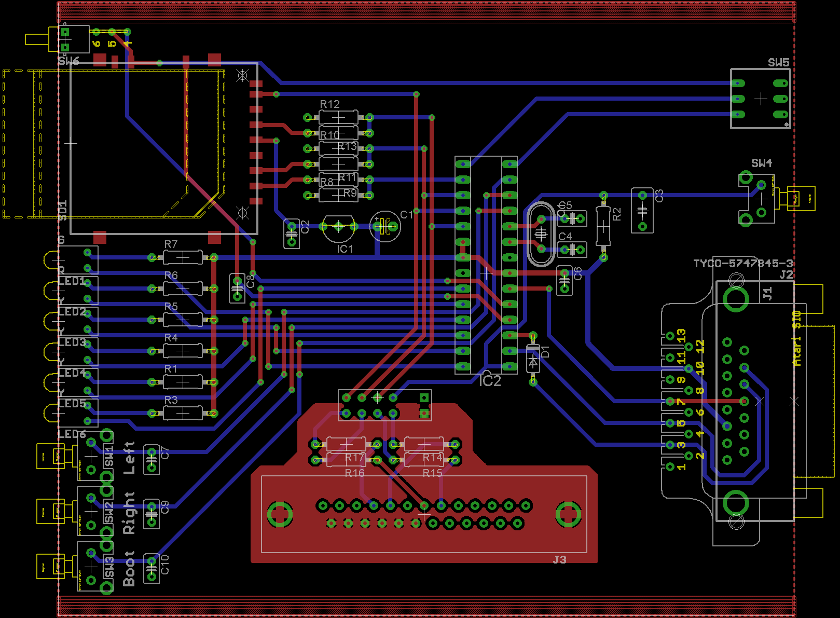Select the R12 resistor label
This screenshot has width=840, height=618.
(330, 104)
